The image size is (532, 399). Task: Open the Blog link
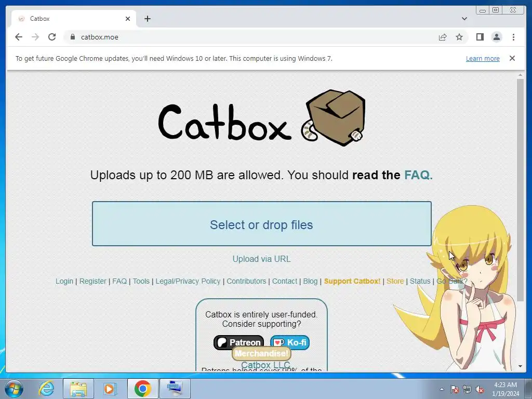(x=310, y=281)
